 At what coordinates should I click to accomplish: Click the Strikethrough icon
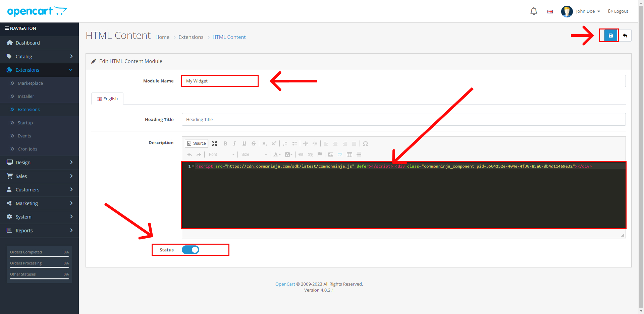click(x=254, y=143)
